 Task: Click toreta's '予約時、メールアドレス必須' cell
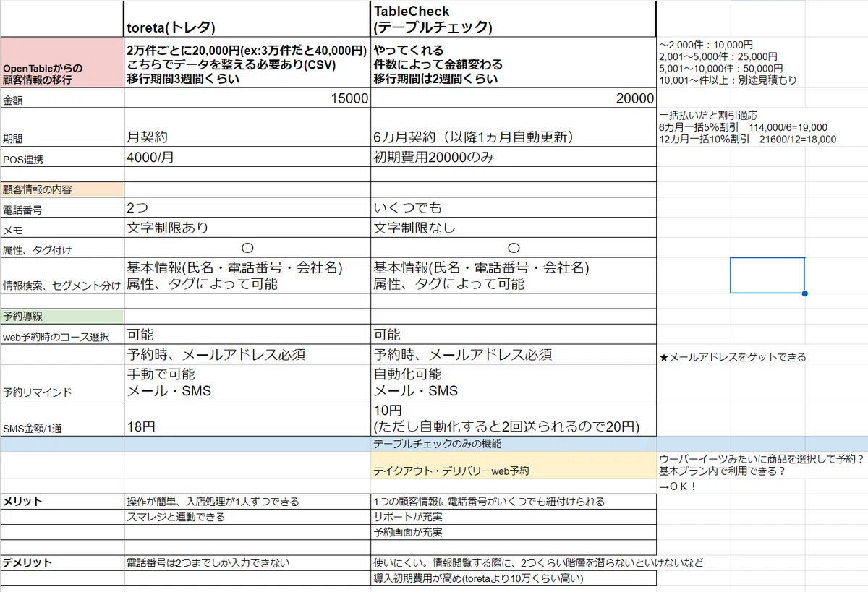coord(247,354)
